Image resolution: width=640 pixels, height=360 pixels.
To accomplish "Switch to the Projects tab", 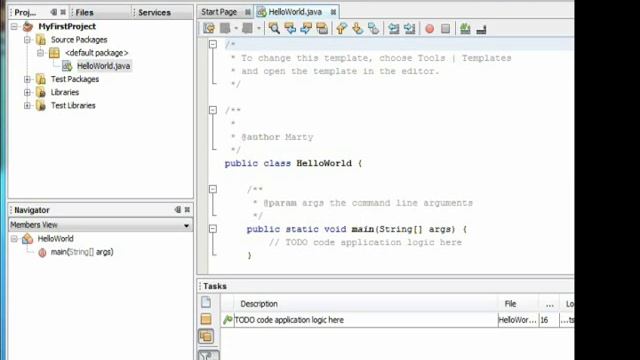I will tap(25, 12).
